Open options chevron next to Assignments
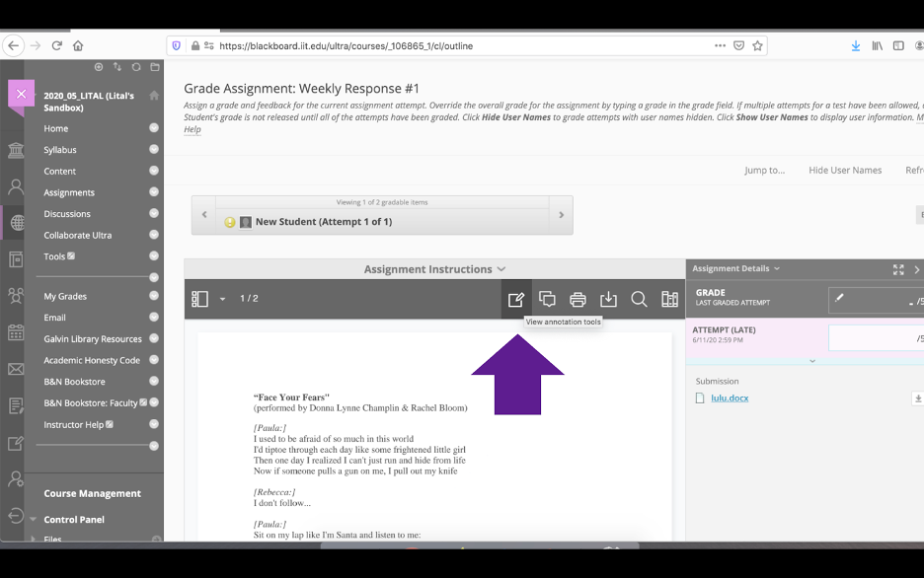 (154, 192)
